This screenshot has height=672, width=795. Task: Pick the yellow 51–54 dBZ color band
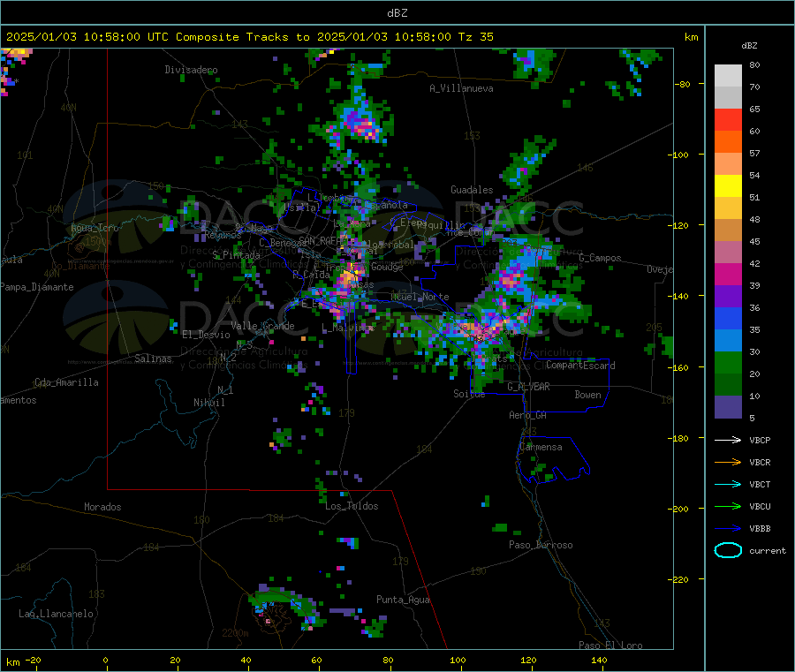coord(728,186)
